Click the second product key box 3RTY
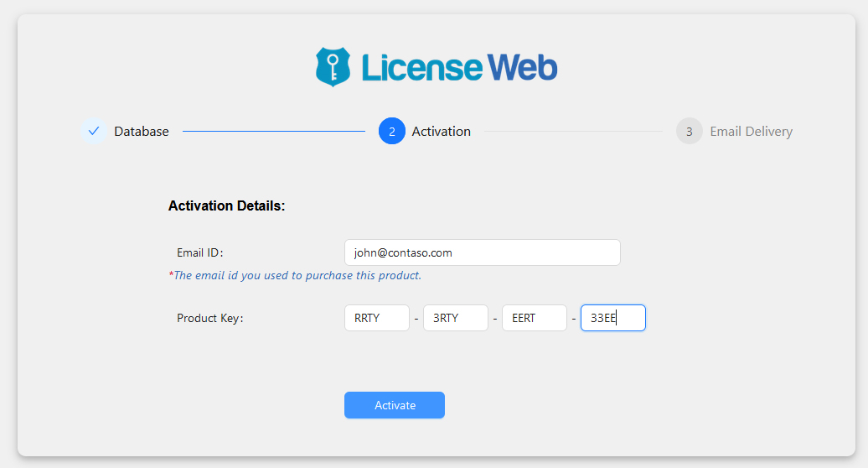 click(x=456, y=318)
